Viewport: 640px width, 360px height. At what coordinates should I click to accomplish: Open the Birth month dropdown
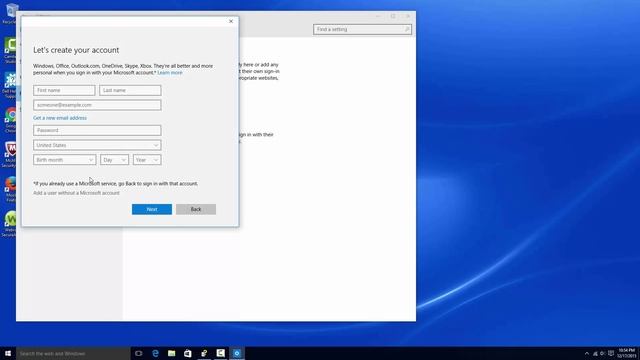[64, 160]
